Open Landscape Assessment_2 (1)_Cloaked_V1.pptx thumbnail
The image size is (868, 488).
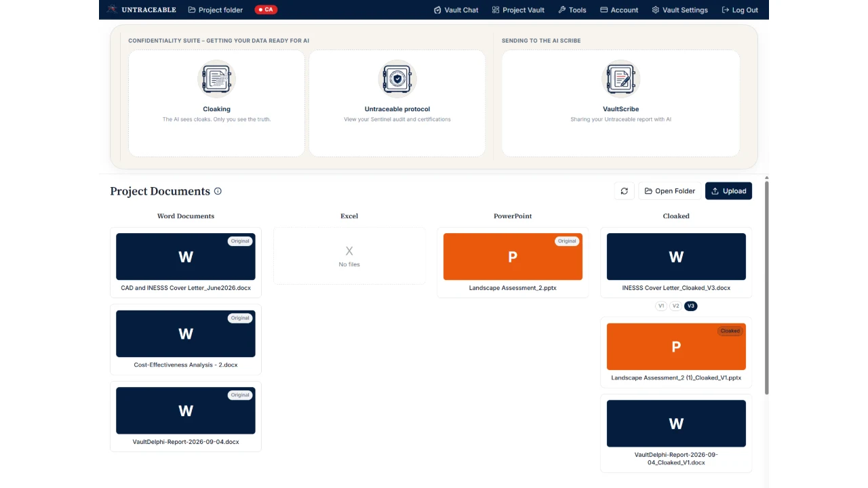tap(676, 346)
